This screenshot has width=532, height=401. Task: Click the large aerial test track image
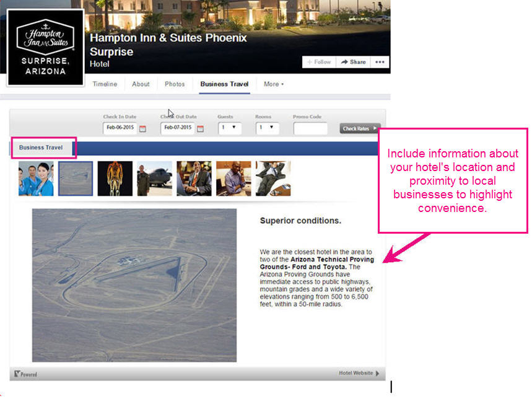point(134,285)
